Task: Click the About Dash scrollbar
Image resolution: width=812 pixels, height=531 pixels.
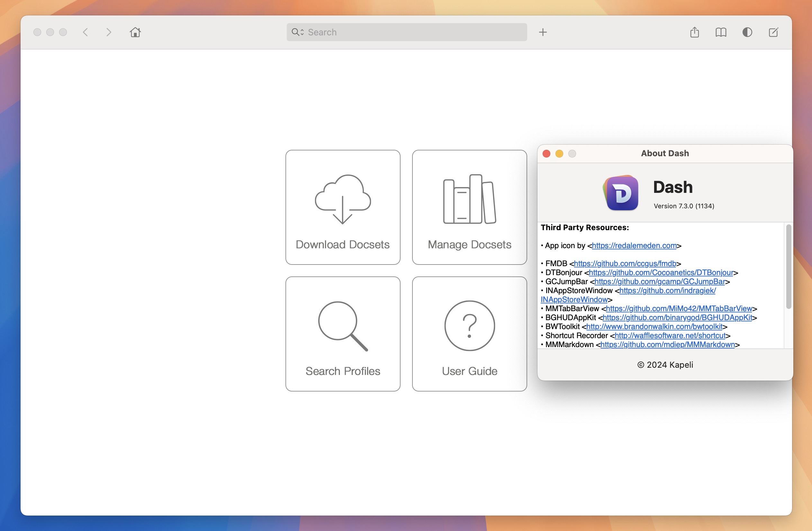Action: (x=789, y=267)
